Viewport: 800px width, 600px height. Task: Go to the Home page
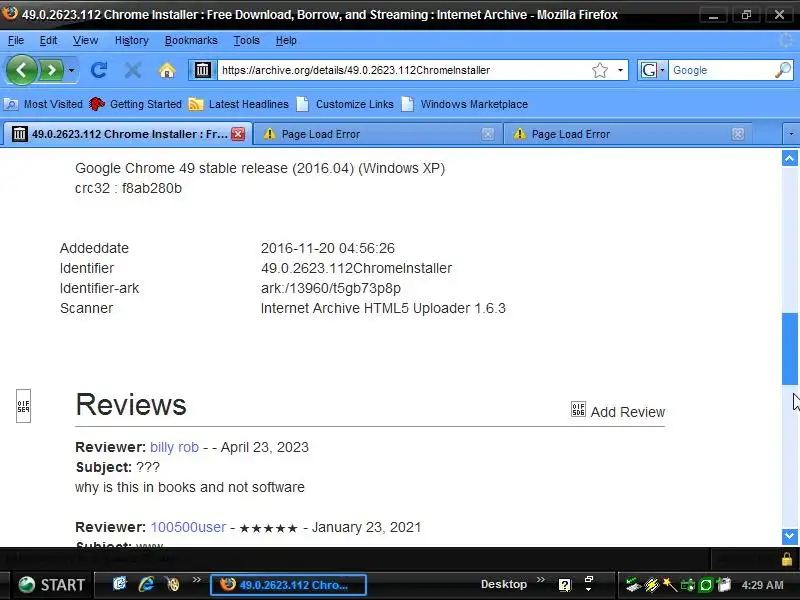167,70
